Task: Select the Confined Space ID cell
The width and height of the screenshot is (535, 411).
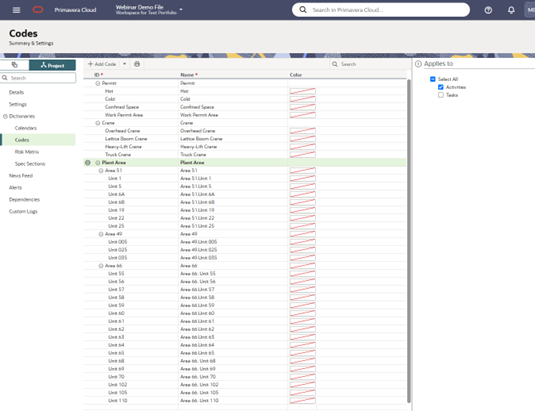Action: click(x=122, y=107)
